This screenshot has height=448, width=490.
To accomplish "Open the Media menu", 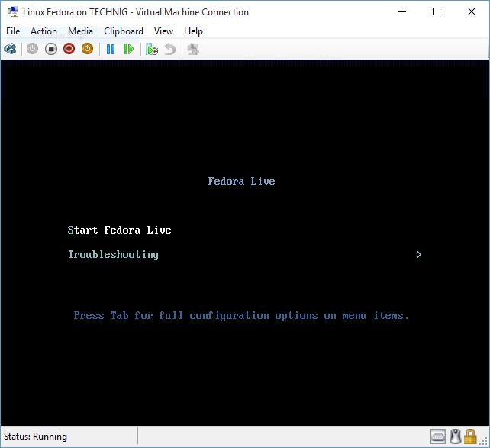I will 80,31.
